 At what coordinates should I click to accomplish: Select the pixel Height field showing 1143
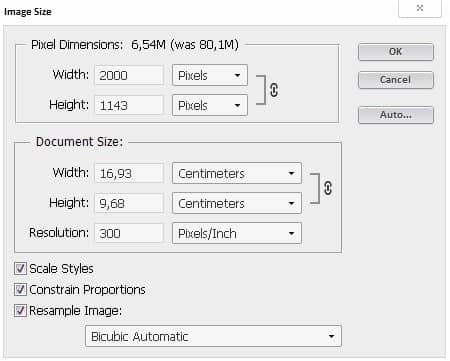(129, 105)
